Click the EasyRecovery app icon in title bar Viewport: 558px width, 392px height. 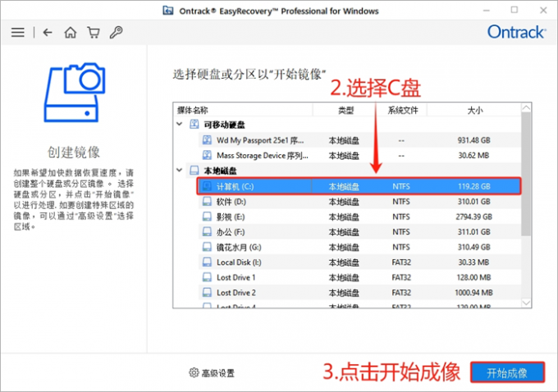click(x=168, y=11)
